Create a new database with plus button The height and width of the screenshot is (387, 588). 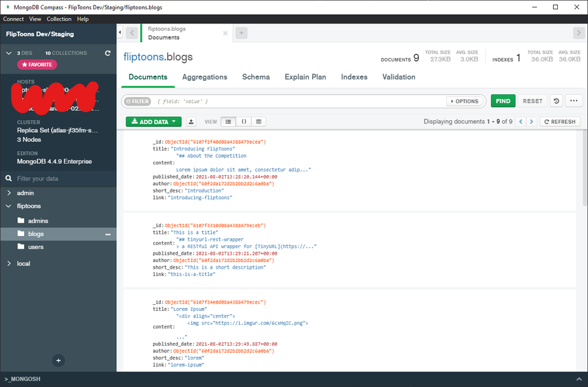pos(58,360)
